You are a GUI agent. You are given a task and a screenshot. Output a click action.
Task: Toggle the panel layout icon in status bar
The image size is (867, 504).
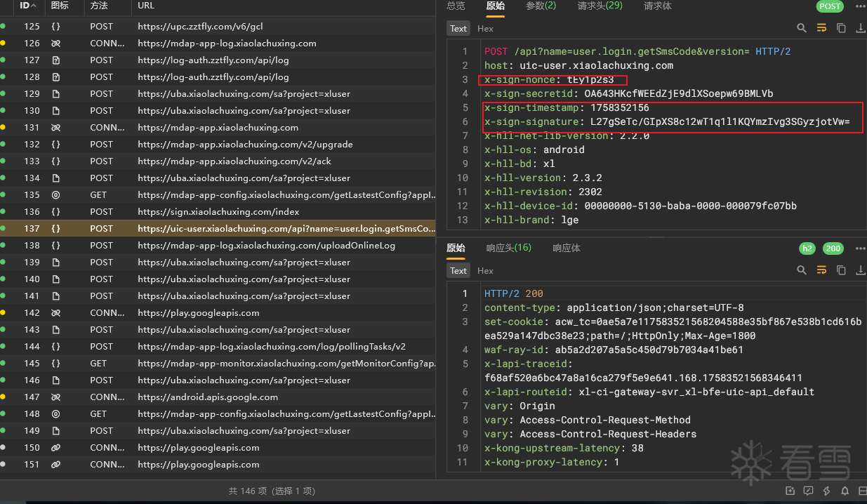tap(861, 491)
